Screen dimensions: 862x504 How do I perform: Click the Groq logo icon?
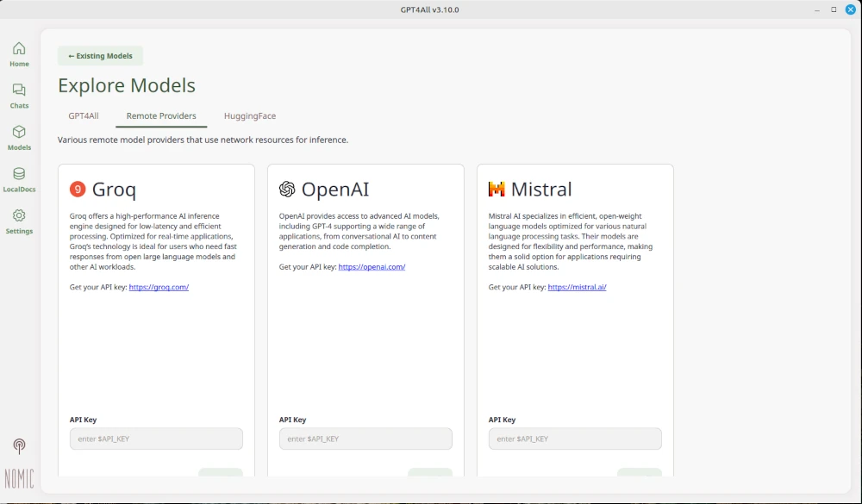(78, 189)
